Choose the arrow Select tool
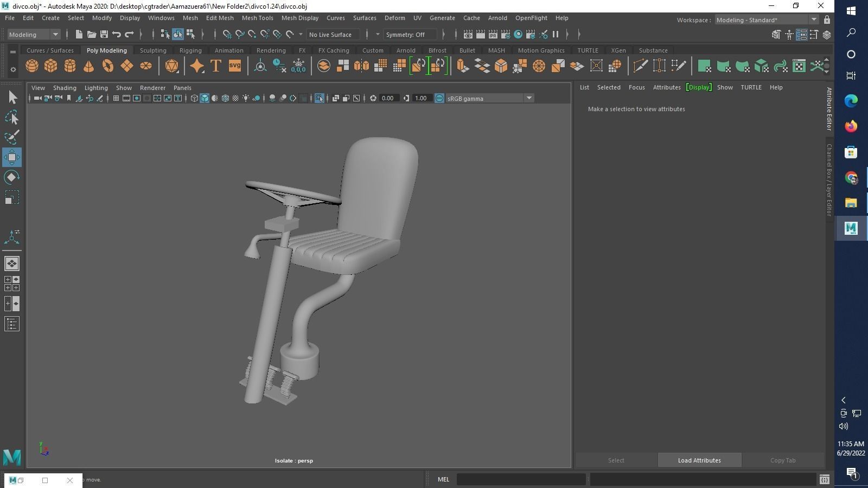 click(x=12, y=98)
